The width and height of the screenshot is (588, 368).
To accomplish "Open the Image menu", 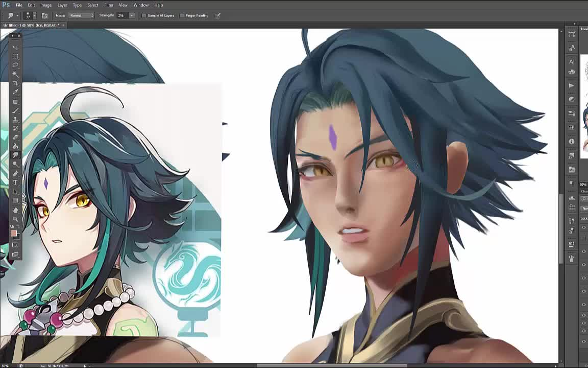I will click(46, 5).
